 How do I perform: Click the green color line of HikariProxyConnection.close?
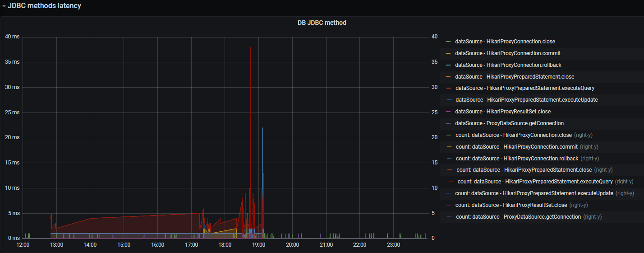(x=448, y=42)
